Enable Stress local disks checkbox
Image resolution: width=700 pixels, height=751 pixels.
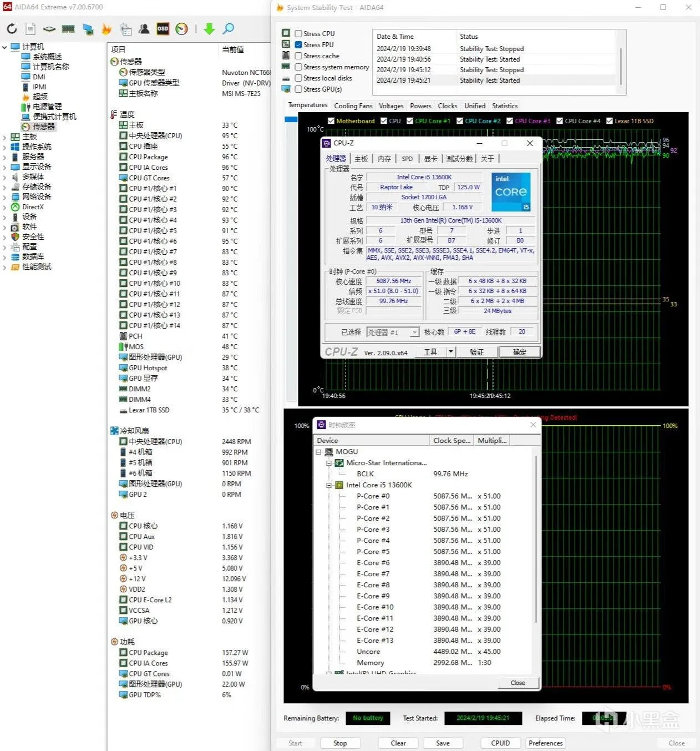298,78
